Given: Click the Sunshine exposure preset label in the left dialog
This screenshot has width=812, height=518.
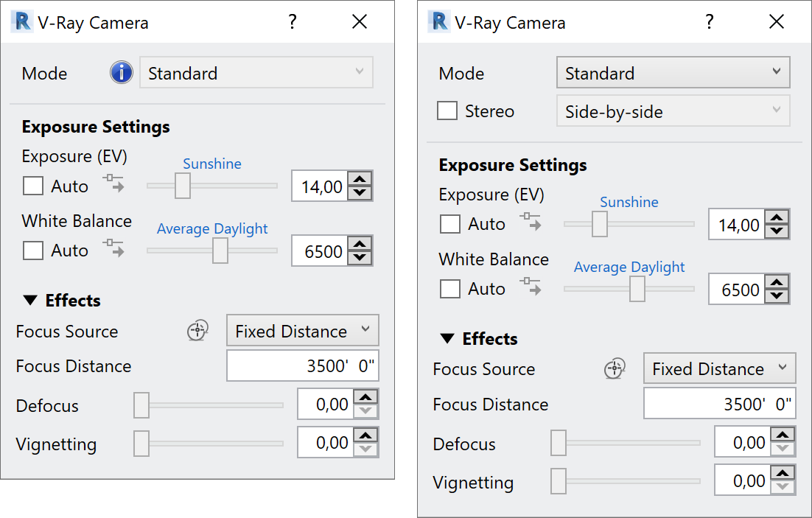Looking at the screenshot, I should [212, 164].
